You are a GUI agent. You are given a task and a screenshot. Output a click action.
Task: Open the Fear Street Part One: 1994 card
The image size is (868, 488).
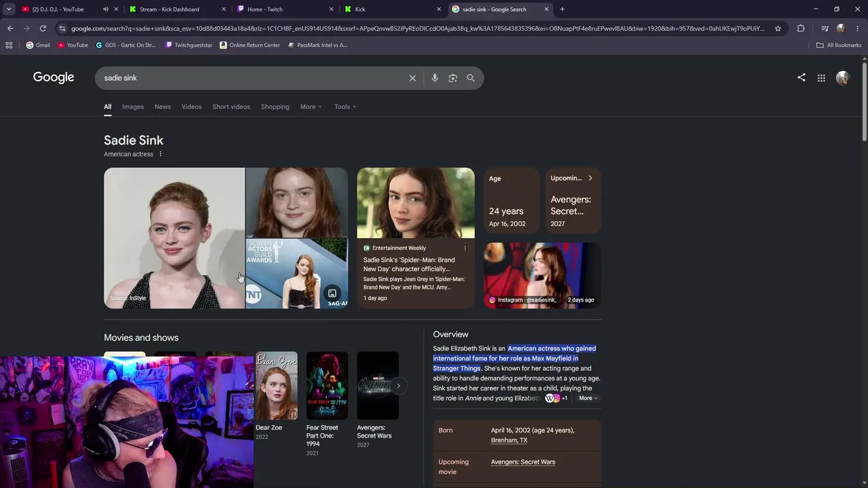tap(327, 403)
